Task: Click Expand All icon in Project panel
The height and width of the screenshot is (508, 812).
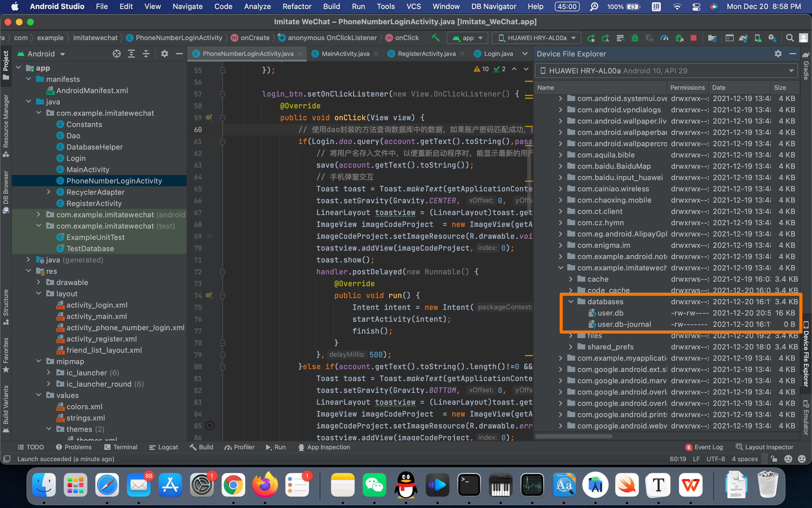Action: pyautogui.click(x=131, y=54)
